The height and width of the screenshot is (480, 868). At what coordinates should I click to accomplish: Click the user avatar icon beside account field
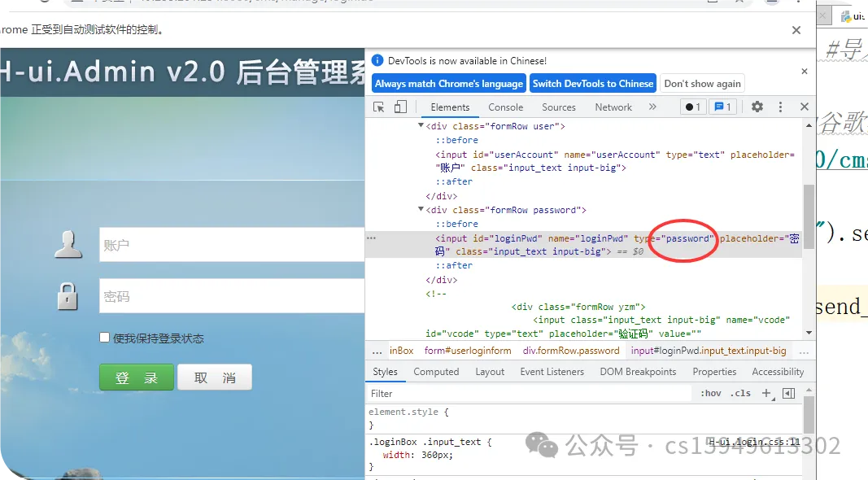(x=68, y=245)
